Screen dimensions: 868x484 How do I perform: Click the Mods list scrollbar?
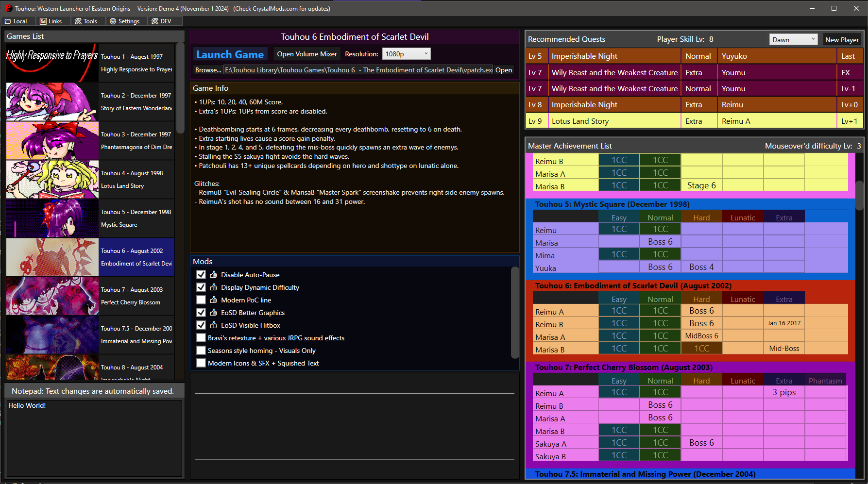click(515, 312)
